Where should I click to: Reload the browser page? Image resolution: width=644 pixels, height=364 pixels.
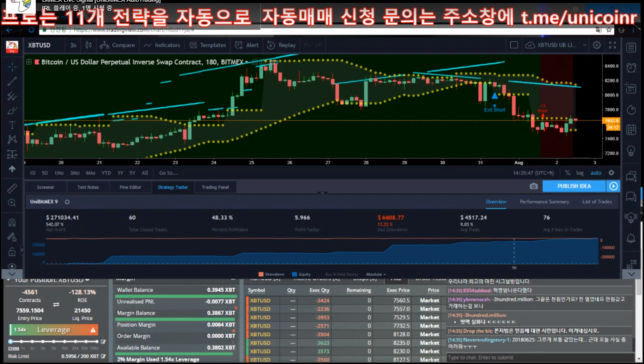point(31,30)
